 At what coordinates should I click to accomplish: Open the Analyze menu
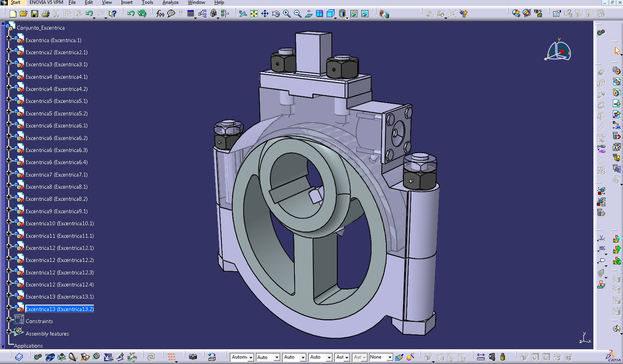tap(170, 2)
